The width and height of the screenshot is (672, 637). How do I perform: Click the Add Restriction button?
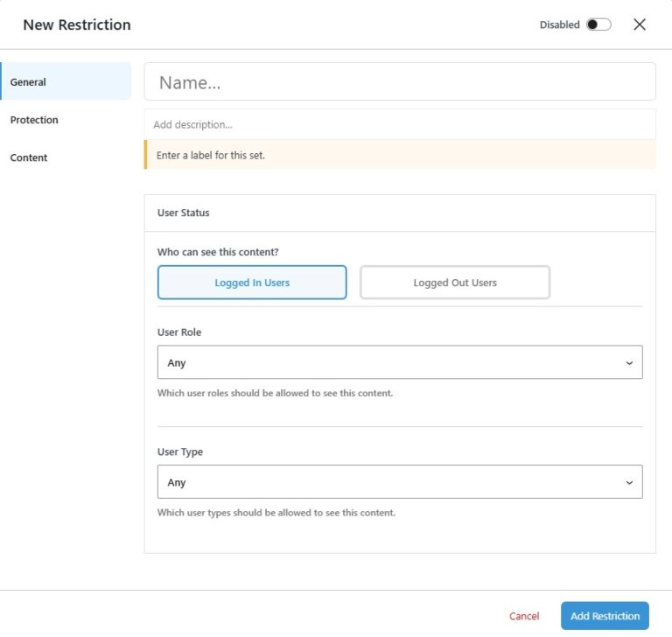click(x=605, y=616)
